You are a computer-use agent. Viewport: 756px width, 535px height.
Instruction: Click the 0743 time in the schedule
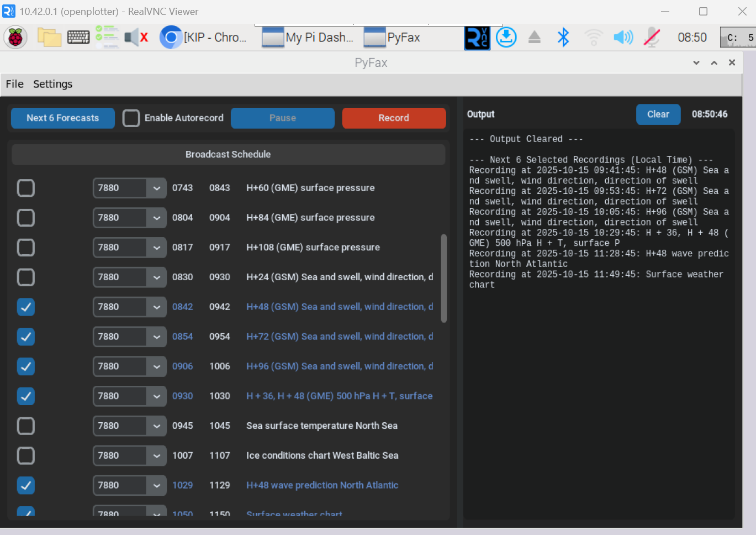[183, 188]
